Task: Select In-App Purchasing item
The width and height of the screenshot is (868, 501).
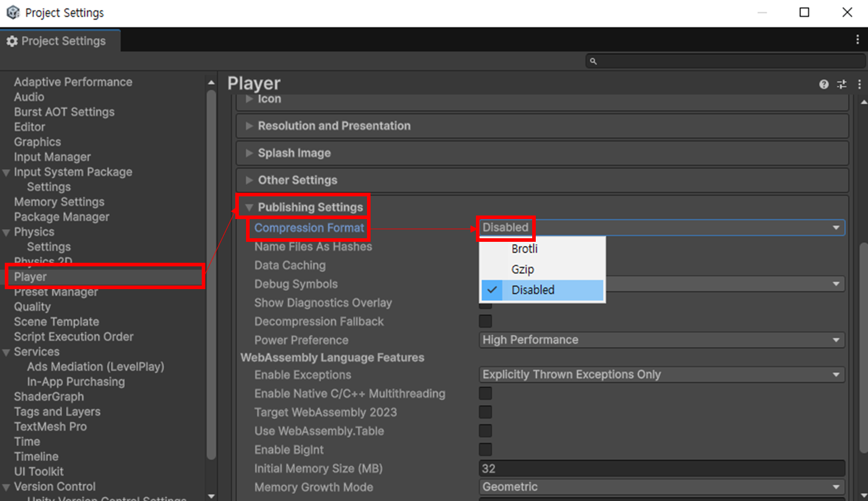Action: pyautogui.click(x=76, y=381)
